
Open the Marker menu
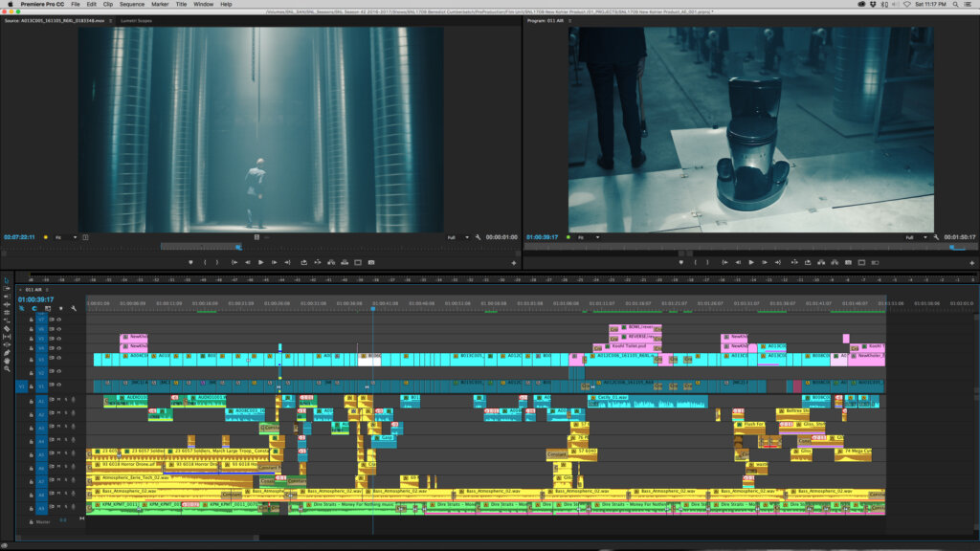160,5
